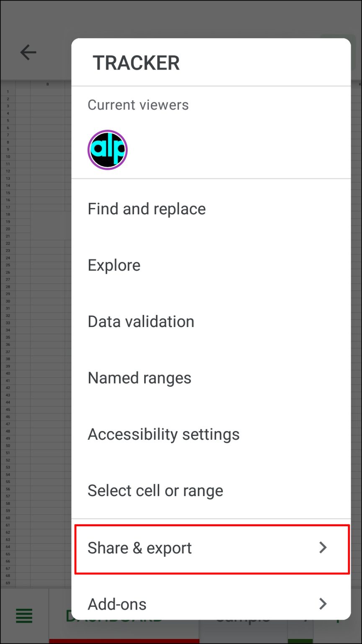
Task: Tap the 'alp' current viewer avatar
Action: point(107,150)
